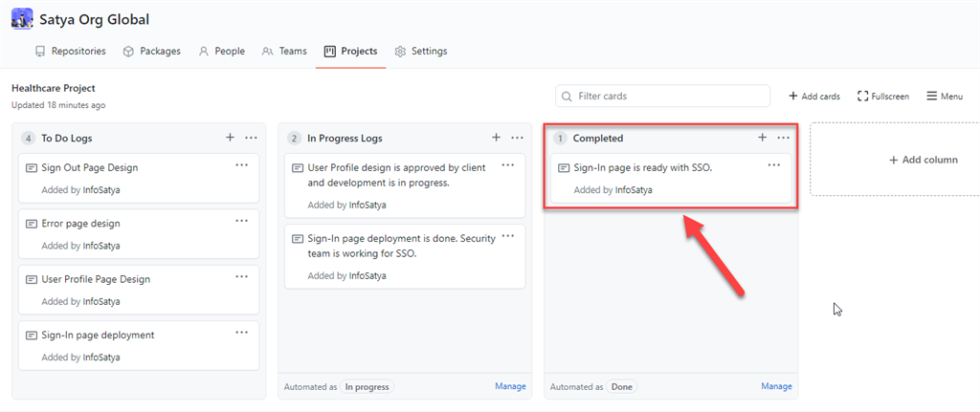980x412 pixels.
Task: Go to the Settings tab
Action: 420,51
